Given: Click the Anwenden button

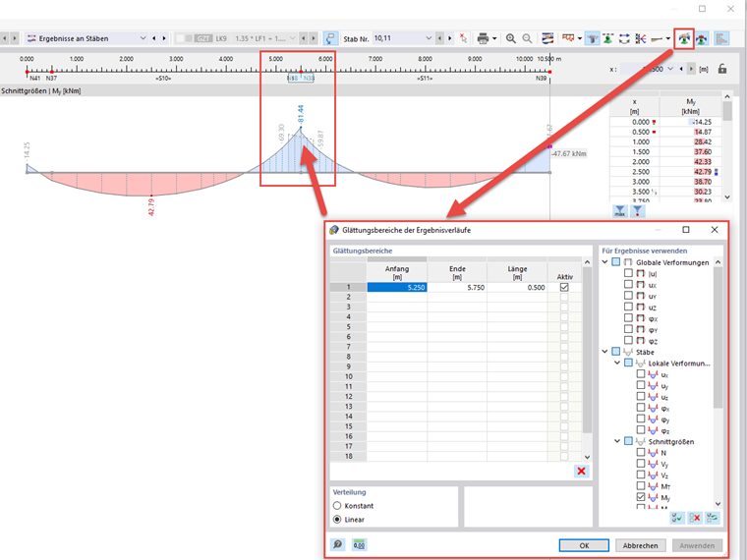Looking at the screenshot, I should click(697, 545).
